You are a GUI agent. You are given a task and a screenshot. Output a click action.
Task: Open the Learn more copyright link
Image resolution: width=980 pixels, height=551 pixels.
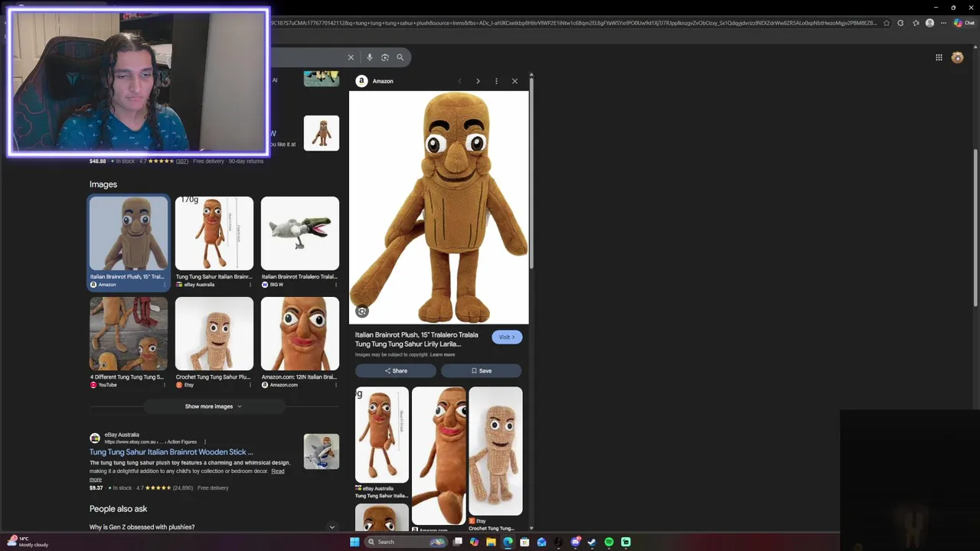pyautogui.click(x=443, y=354)
